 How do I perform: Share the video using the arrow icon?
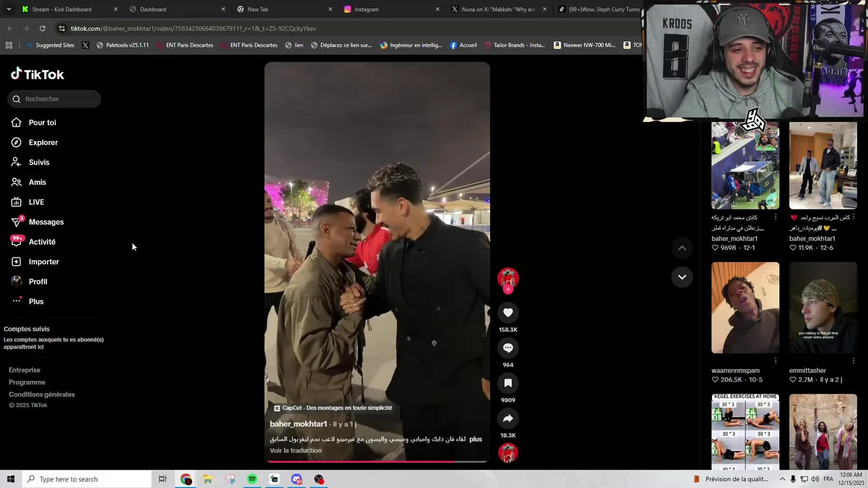[x=508, y=418]
